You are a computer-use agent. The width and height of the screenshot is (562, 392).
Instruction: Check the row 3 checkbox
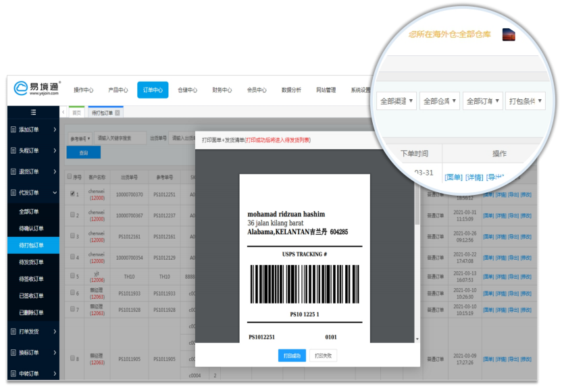click(72, 236)
